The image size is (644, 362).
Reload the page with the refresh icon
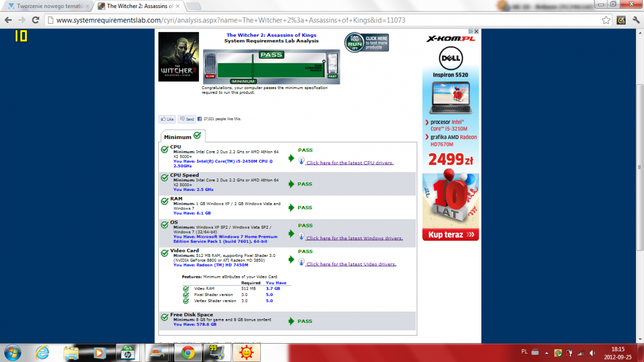point(35,20)
